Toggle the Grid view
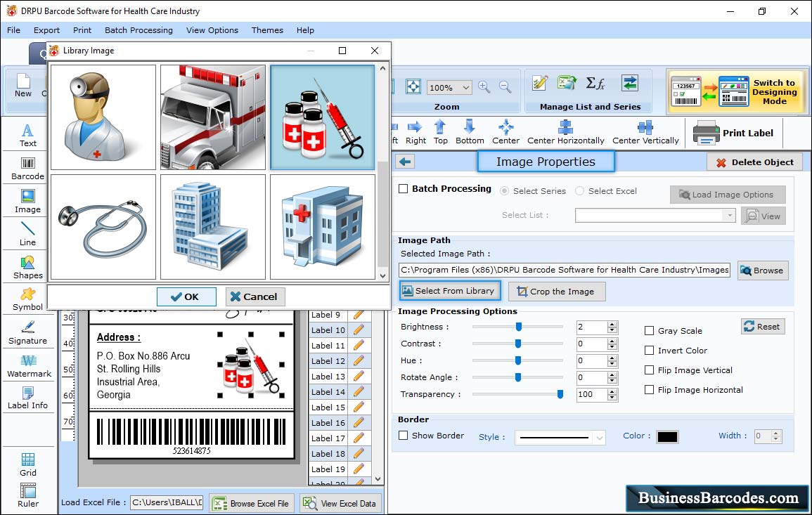 [x=27, y=464]
